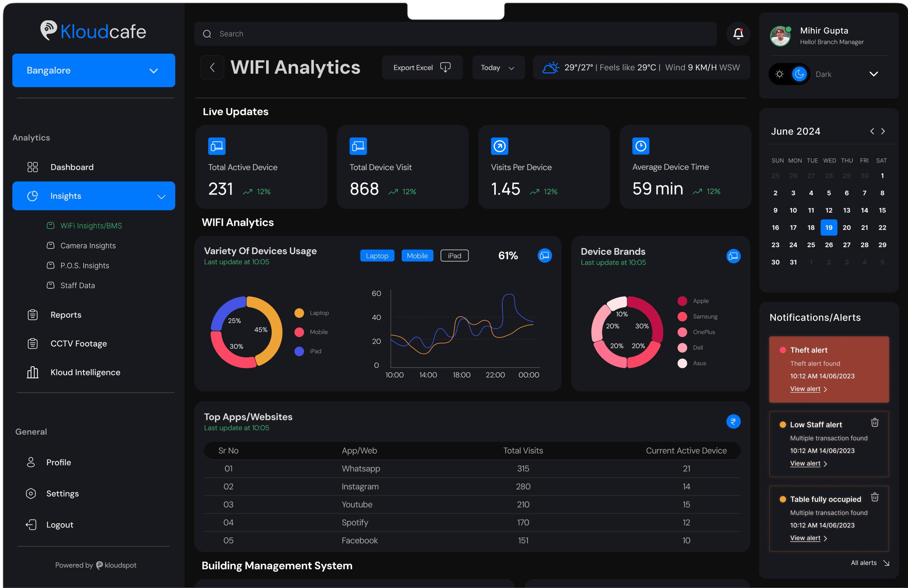Switch to light mode sun toggle

coord(780,74)
